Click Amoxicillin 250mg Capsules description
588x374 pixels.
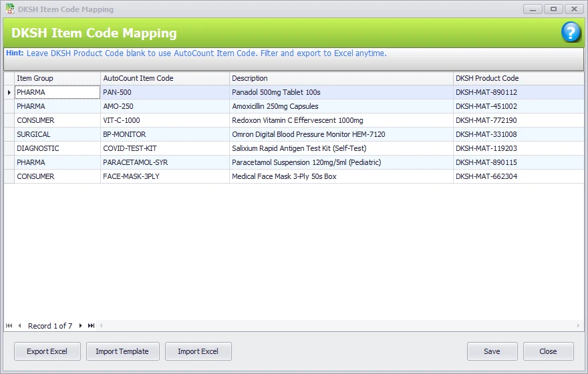click(341, 106)
